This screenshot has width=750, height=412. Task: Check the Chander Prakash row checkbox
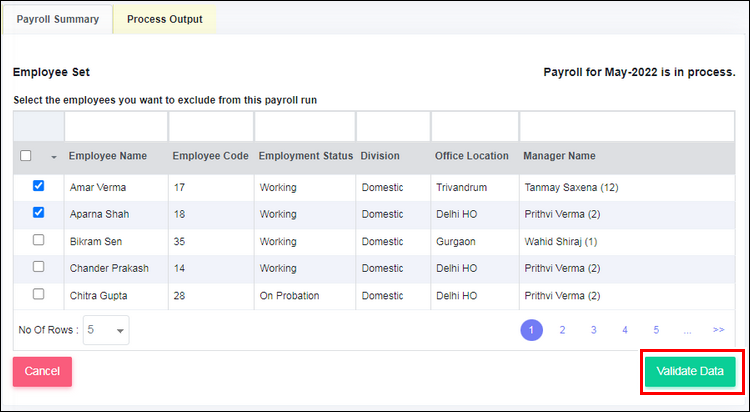(39, 267)
